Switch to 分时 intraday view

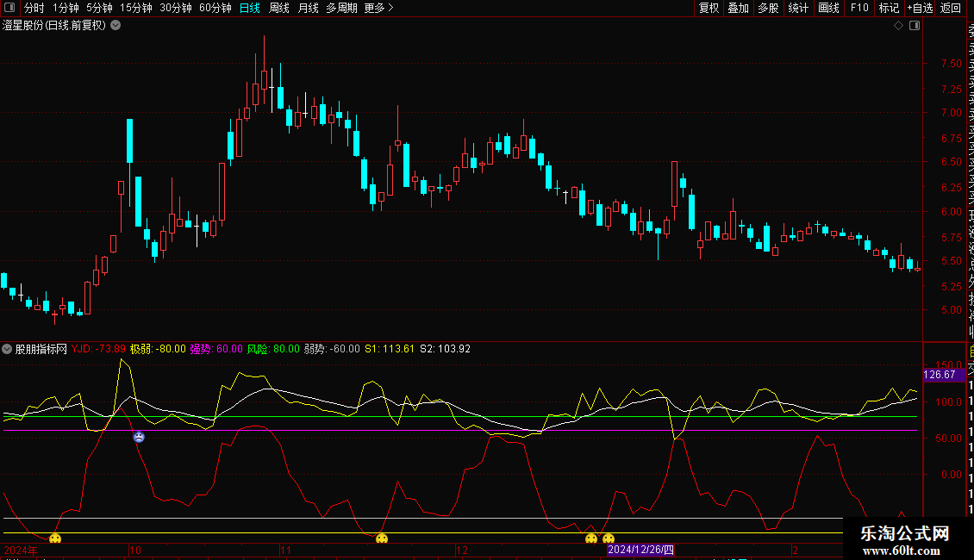pyautogui.click(x=34, y=9)
